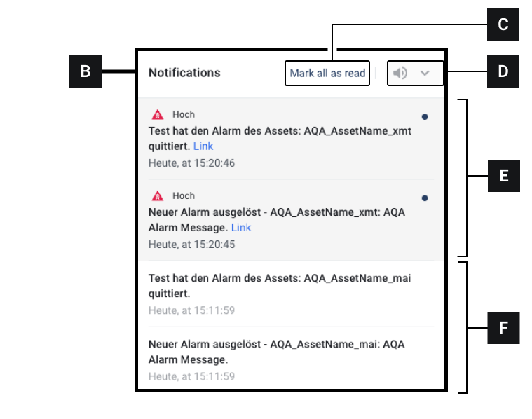
Task: Click the Notifications panel title
Action: point(184,73)
